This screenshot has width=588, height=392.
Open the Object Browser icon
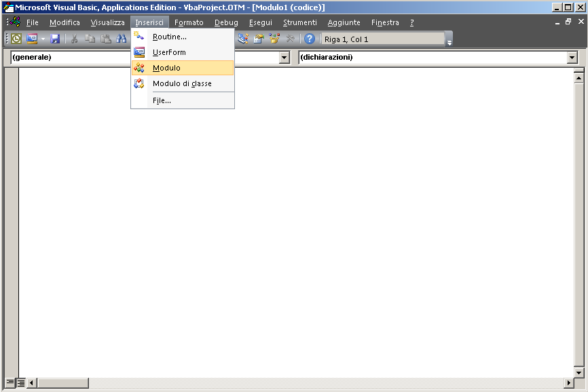pos(274,39)
